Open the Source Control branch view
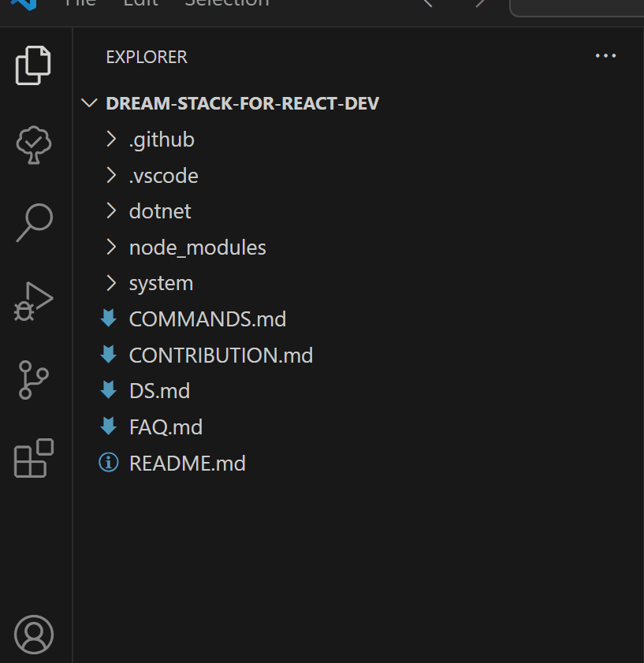The height and width of the screenshot is (663, 644). [x=34, y=380]
